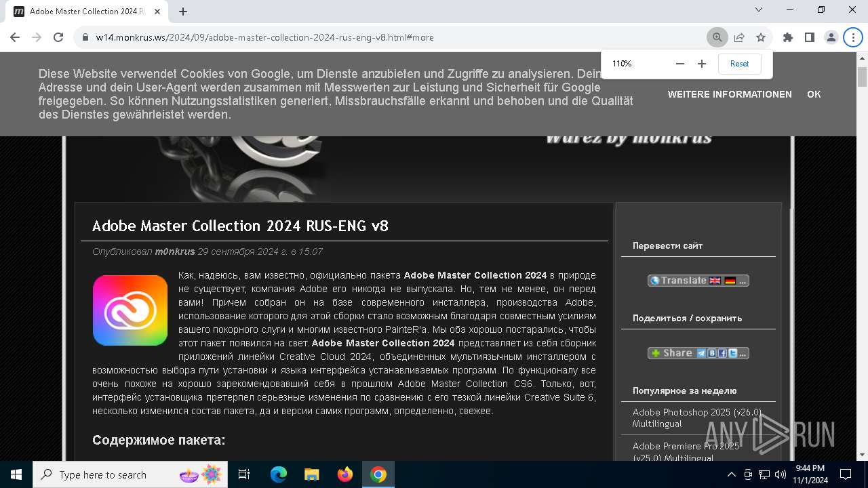This screenshot has width=868, height=488.
Task: Open a new browser tab
Action: [x=183, y=12]
